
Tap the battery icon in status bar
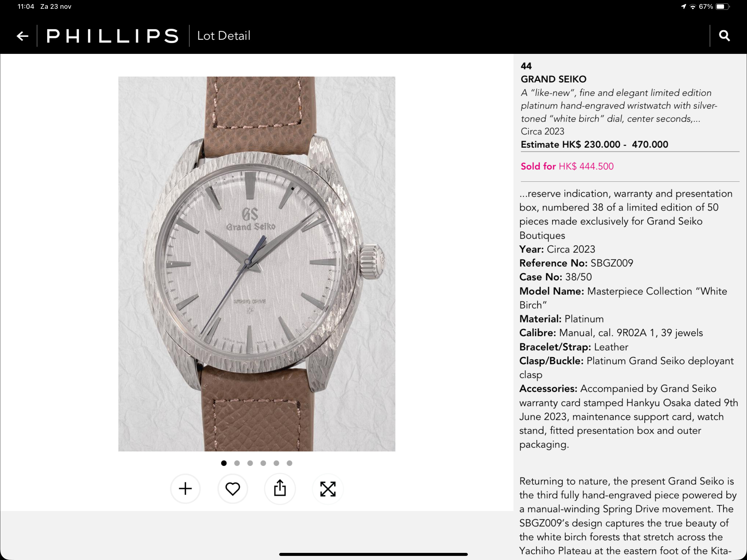[722, 6]
